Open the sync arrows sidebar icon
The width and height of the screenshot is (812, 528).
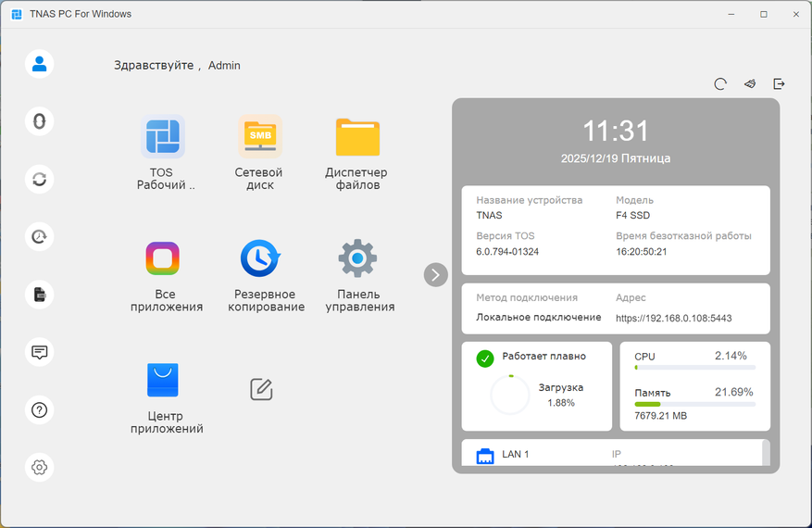40,180
